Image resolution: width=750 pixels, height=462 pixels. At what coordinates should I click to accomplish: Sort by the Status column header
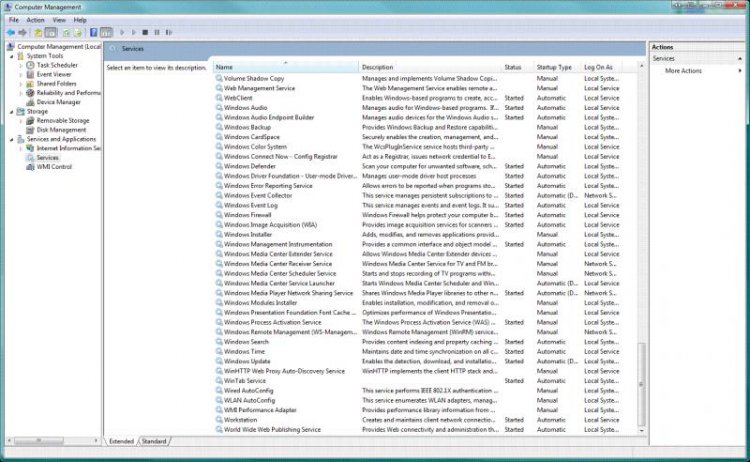[x=518, y=67]
